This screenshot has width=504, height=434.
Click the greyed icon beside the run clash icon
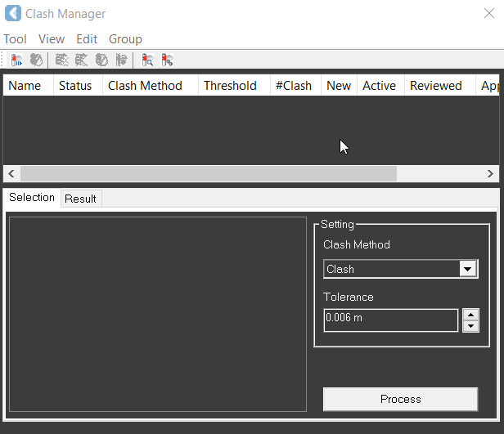(36, 60)
